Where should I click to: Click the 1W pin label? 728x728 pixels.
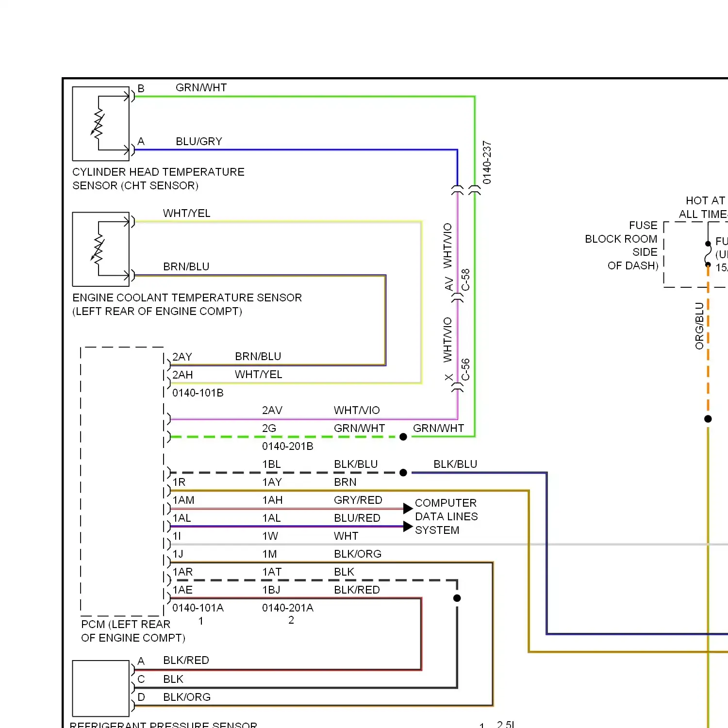270,536
